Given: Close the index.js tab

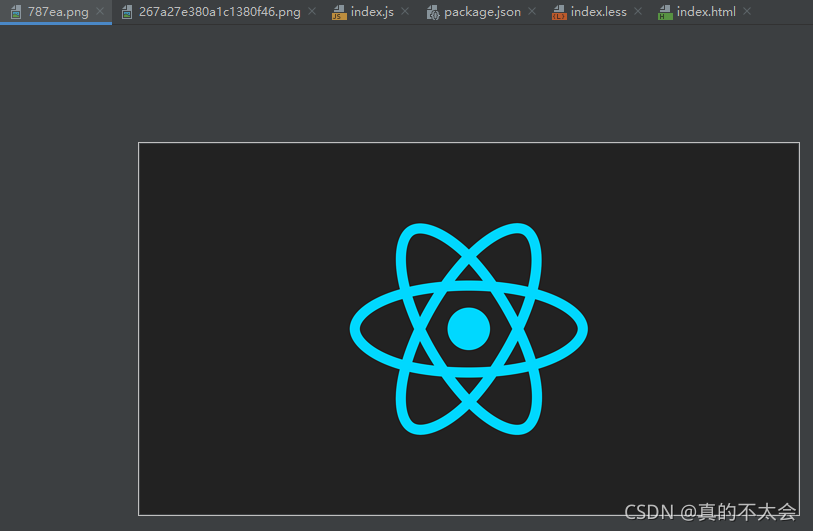Looking at the screenshot, I should [x=405, y=11].
